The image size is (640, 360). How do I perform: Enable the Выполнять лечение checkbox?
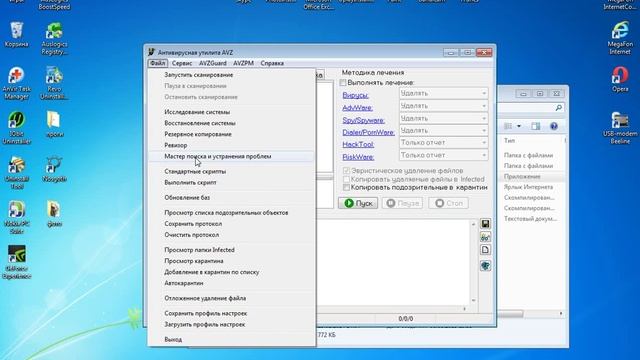coord(343,83)
